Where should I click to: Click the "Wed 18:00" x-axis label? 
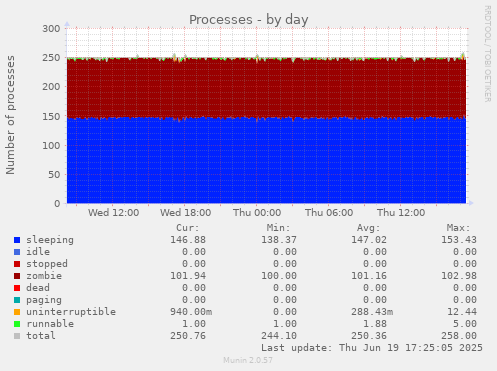coord(185,213)
